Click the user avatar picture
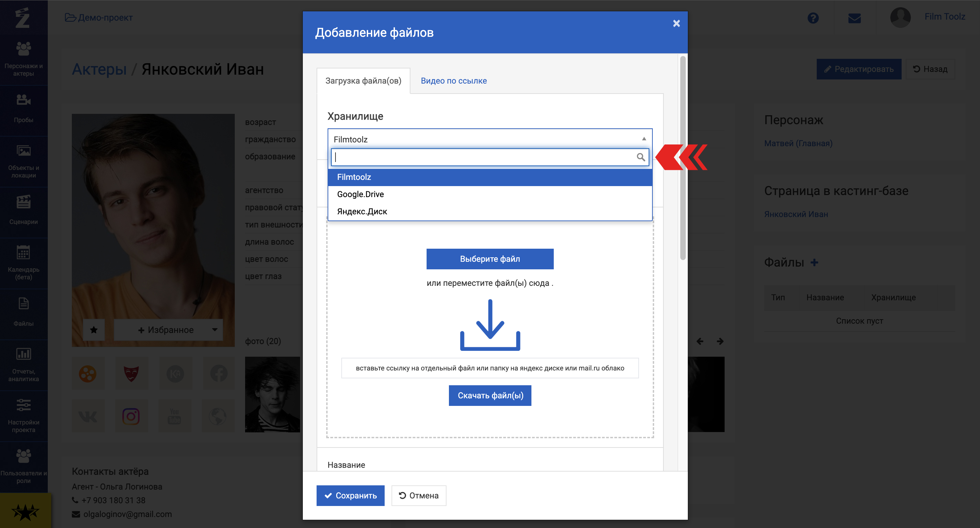The image size is (980, 528). pyautogui.click(x=901, y=17)
